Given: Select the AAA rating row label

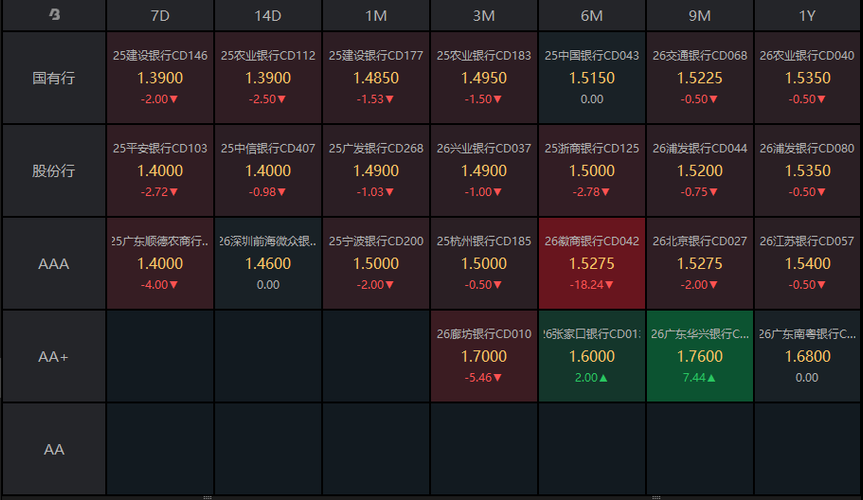Looking at the screenshot, I should coord(53,263).
